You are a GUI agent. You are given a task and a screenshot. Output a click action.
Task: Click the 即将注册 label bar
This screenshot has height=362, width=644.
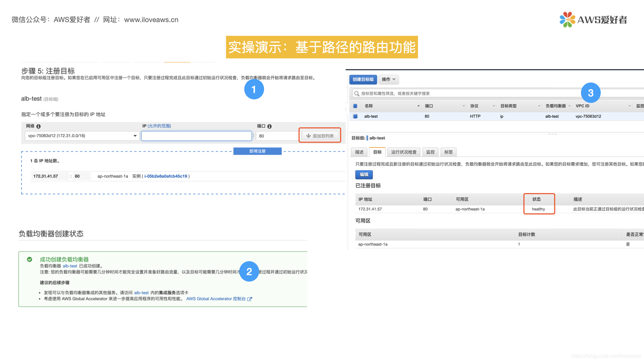click(257, 151)
